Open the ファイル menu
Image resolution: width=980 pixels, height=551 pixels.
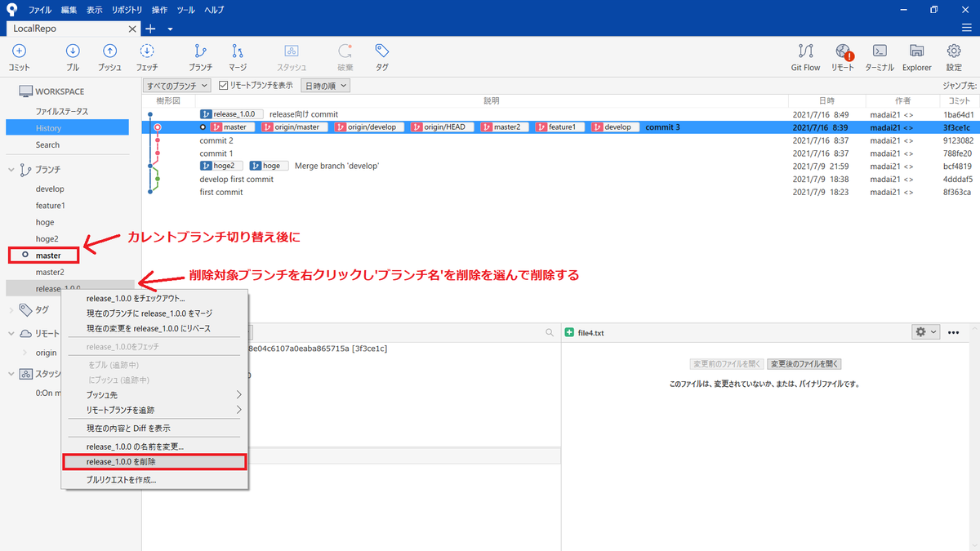pyautogui.click(x=39, y=10)
